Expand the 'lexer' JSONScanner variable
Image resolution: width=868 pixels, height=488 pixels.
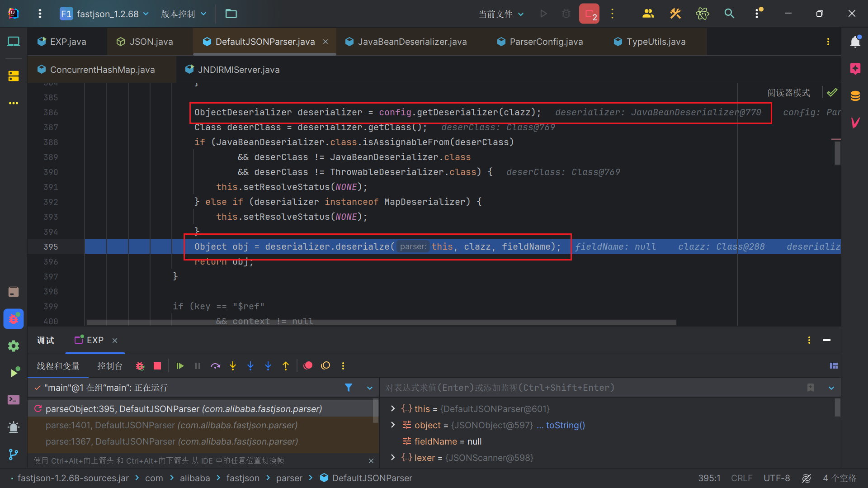393,458
